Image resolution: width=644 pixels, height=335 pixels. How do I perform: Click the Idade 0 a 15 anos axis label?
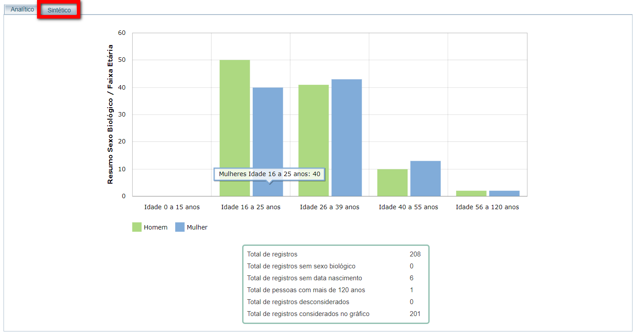pos(172,207)
